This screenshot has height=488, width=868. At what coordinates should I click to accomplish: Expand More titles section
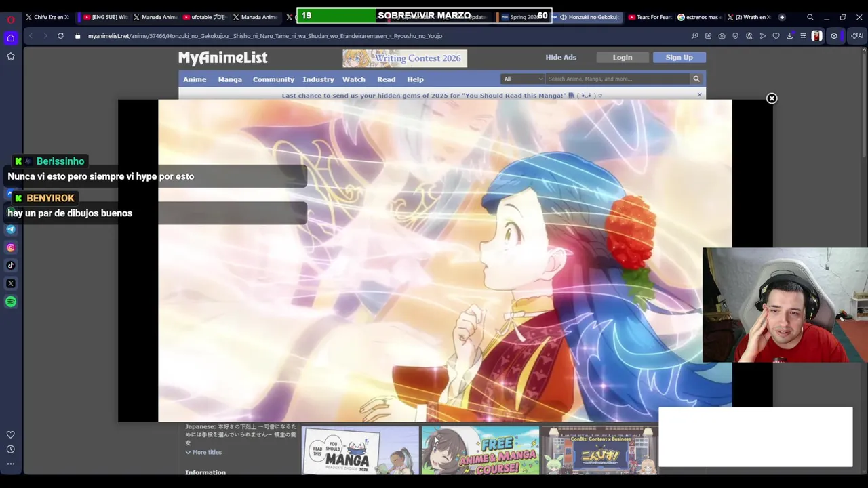point(203,452)
